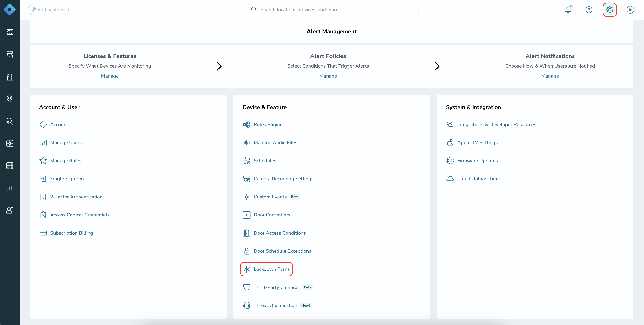Click the diamond logo in the top-left corner
Viewport: 644px width, 325px height.
(x=10, y=10)
